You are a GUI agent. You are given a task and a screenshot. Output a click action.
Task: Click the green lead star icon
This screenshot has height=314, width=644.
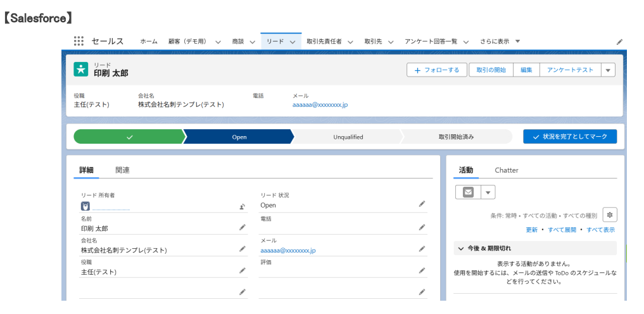coord(81,70)
